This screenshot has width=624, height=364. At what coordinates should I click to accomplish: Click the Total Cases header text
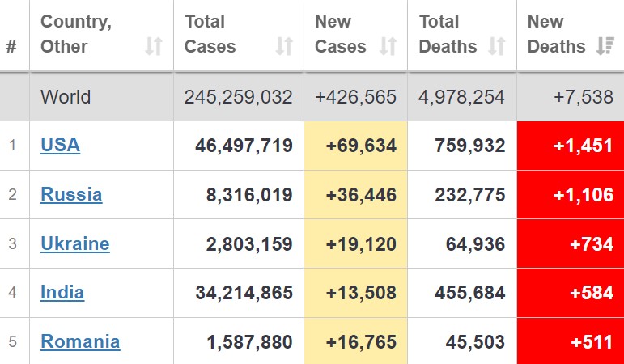(x=210, y=34)
